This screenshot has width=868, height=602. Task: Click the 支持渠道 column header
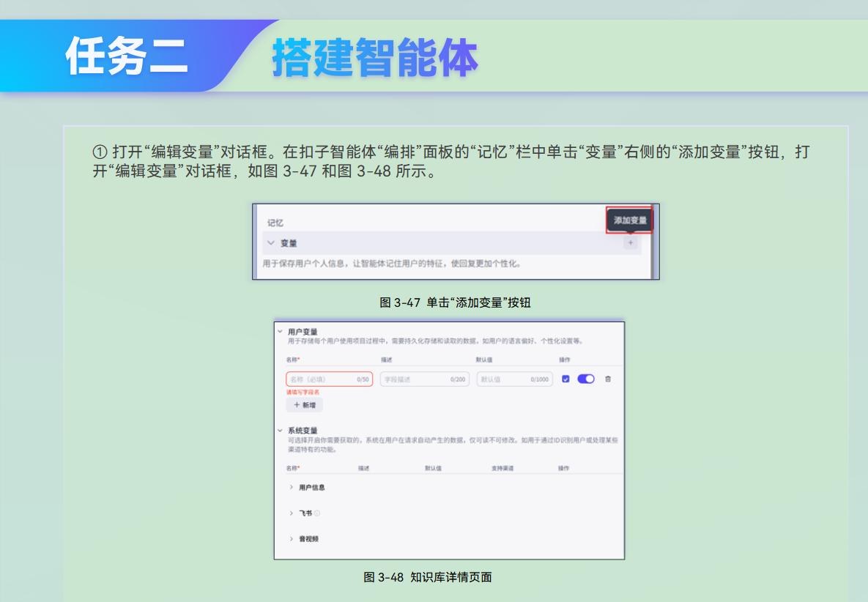(502, 468)
